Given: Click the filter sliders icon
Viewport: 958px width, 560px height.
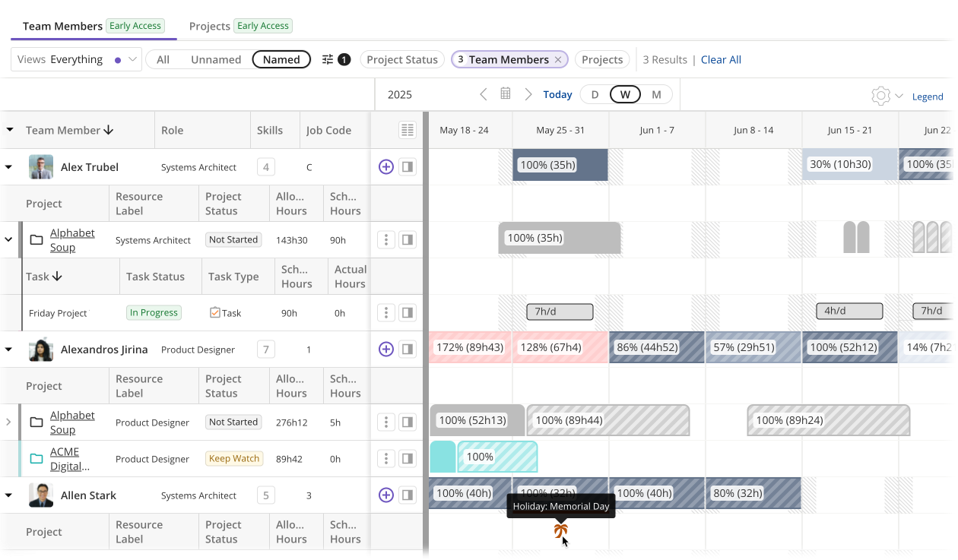Looking at the screenshot, I should coord(328,59).
